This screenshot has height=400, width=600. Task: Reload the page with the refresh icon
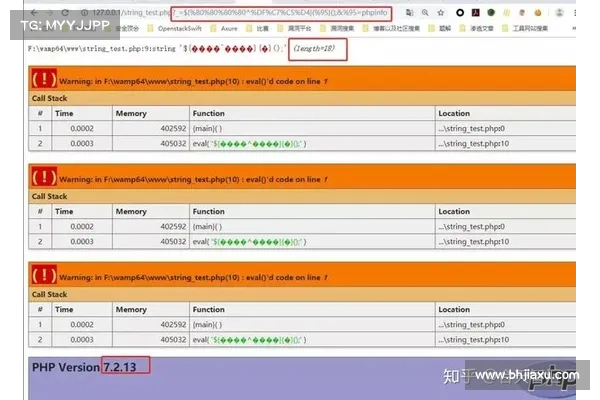[x=65, y=13]
